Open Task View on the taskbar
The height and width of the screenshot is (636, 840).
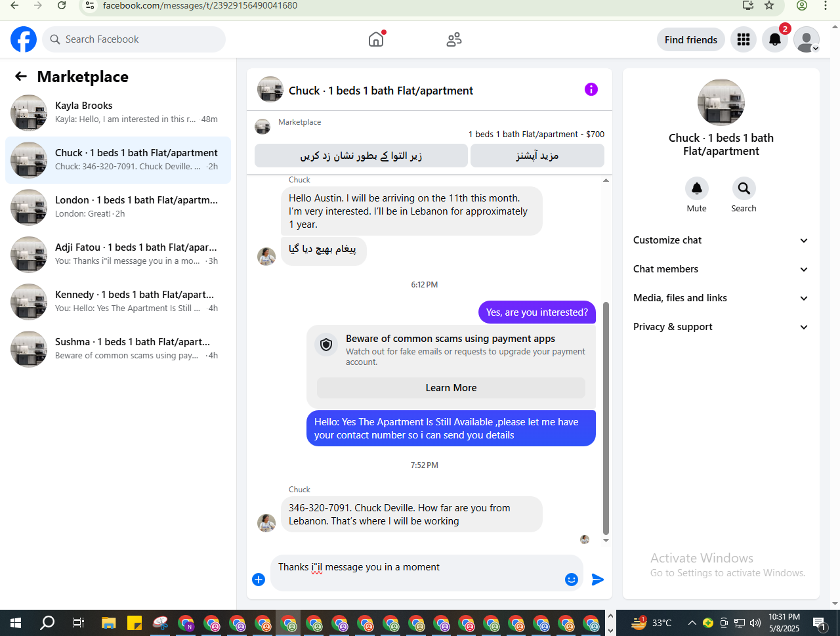[78, 623]
